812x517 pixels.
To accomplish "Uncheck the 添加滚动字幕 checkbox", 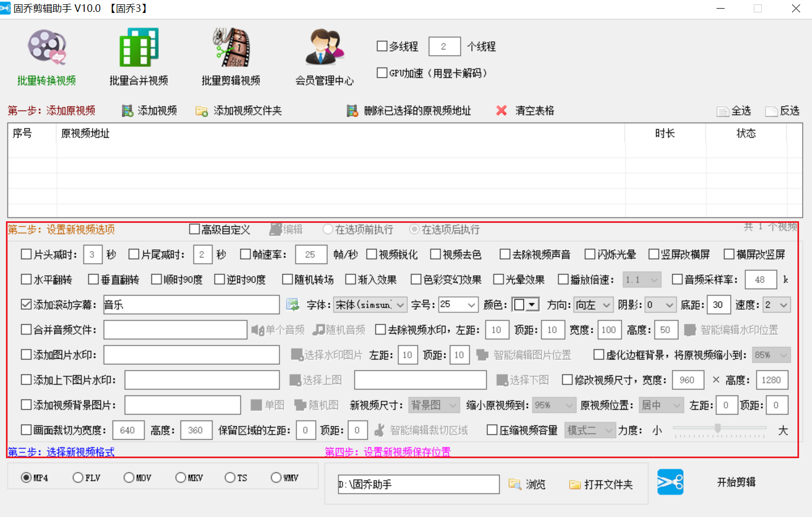I will (25, 304).
